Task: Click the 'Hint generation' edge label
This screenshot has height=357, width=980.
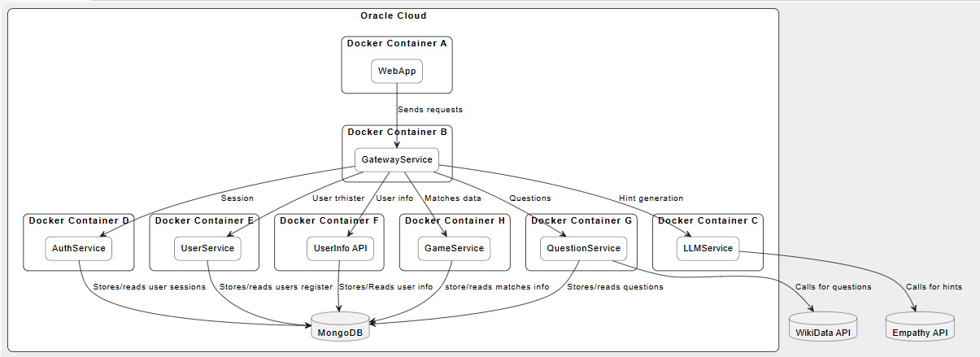Action: (x=651, y=198)
